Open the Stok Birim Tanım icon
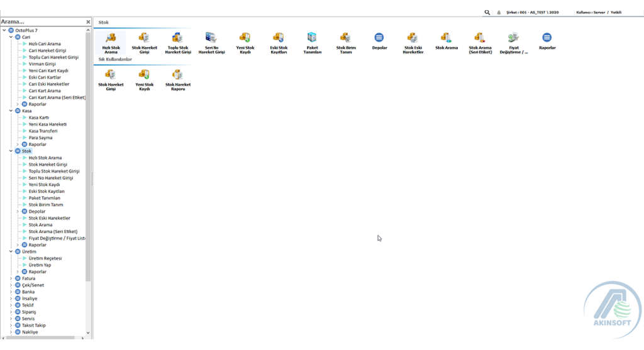Image resolution: width=644 pixels, height=350 pixels. [x=345, y=39]
